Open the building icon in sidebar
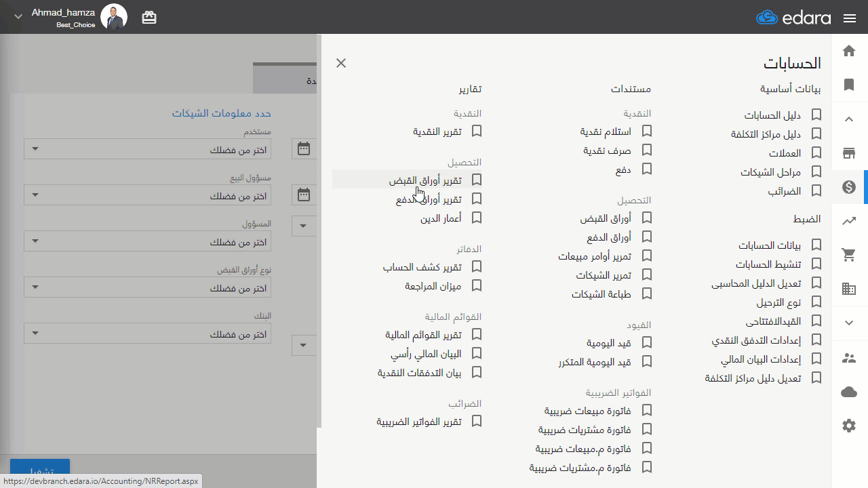This screenshot has width=868, height=488. 849,289
